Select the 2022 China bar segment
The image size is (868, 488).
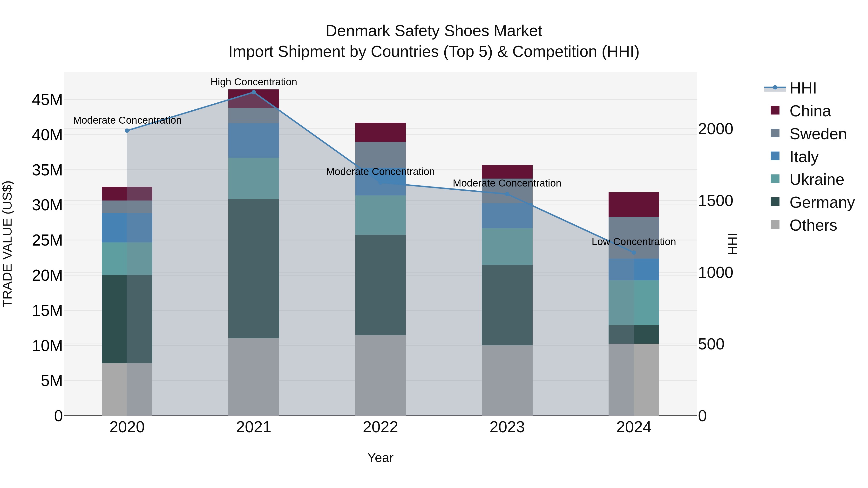[380, 132]
